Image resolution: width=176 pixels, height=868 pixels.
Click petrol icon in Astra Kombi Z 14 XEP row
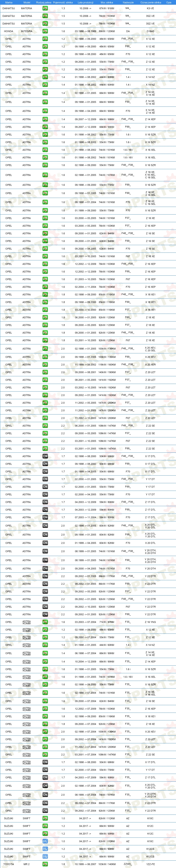[45, 661]
